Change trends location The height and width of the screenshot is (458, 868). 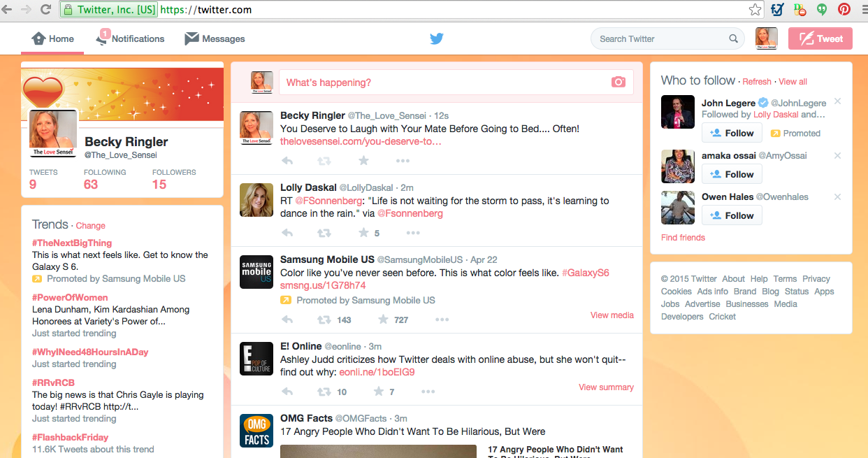click(90, 226)
